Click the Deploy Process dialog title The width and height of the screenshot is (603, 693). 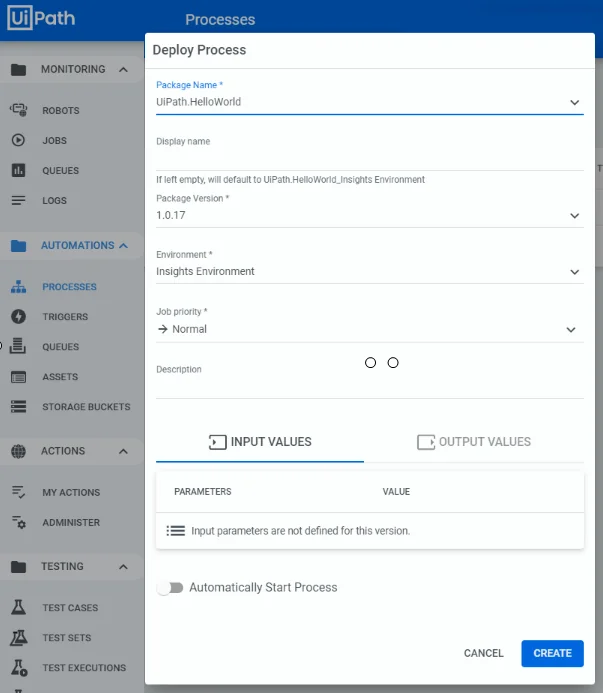click(x=199, y=50)
